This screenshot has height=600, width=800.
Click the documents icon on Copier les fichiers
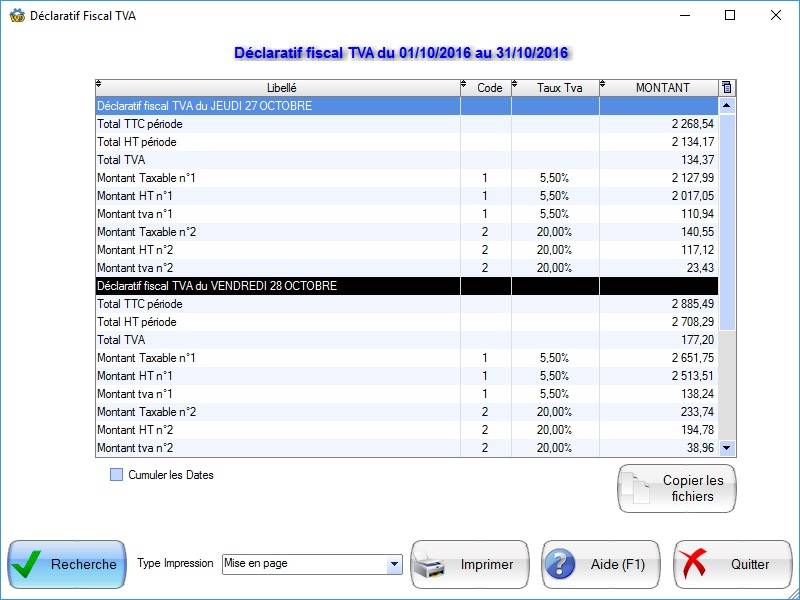click(x=636, y=489)
